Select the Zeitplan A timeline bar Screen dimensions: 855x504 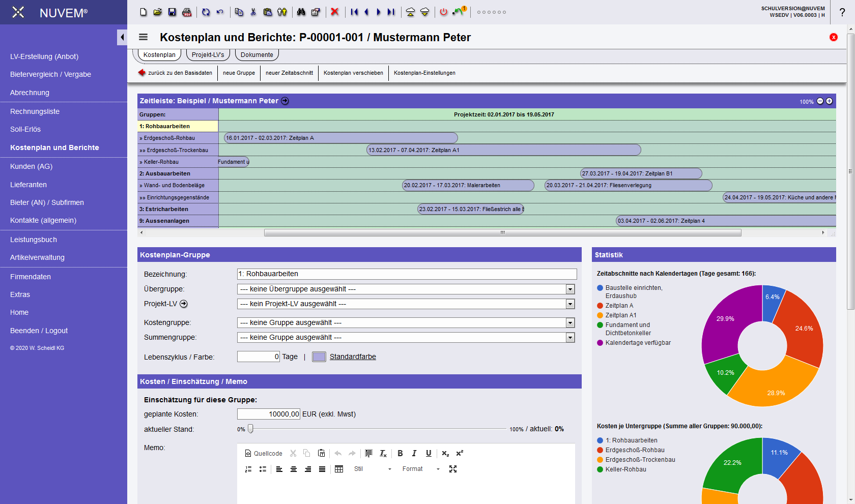click(340, 138)
